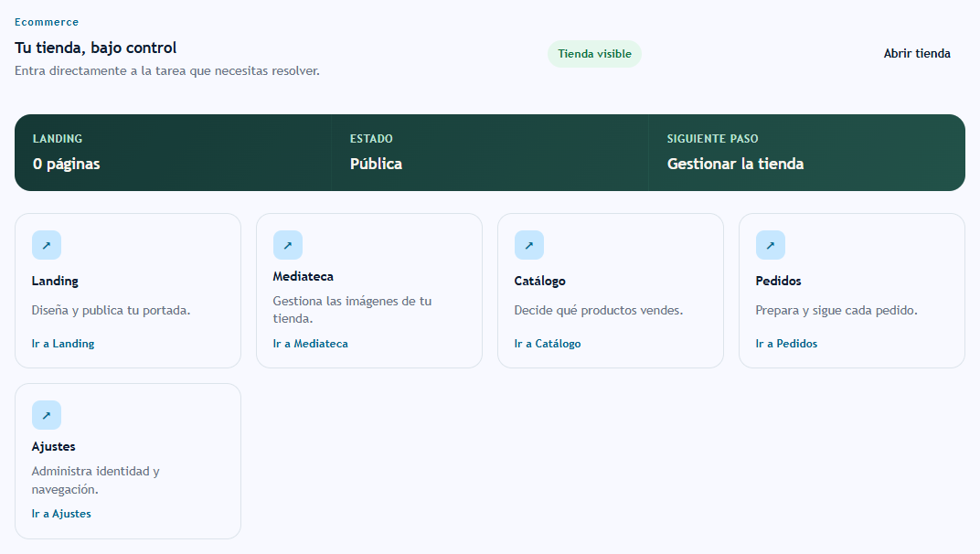Click the arrow icon on Pedidos card

[x=770, y=245]
